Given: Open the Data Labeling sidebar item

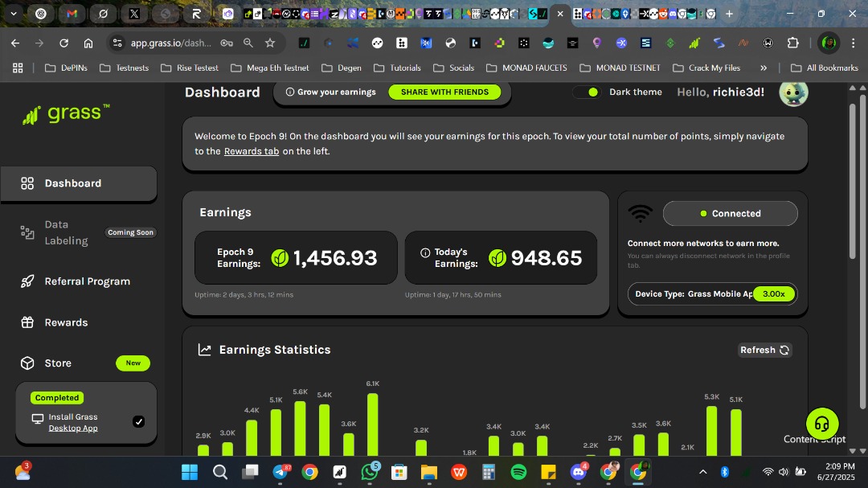Looking at the screenshot, I should click(x=79, y=232).
